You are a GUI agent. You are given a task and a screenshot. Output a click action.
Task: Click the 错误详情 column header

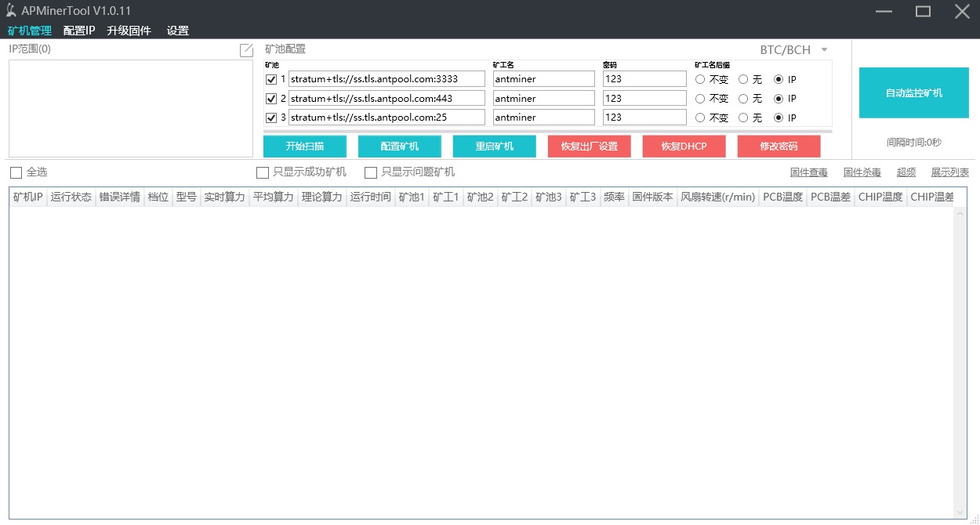[x=120, y=197]
